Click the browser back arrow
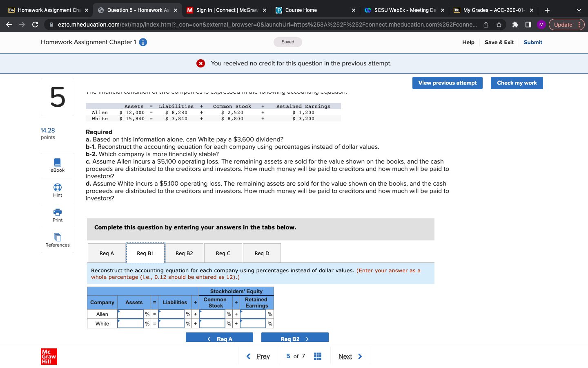The width and height of the screenshot is (588, 368). pyautogui.click(x=9, y=25)
